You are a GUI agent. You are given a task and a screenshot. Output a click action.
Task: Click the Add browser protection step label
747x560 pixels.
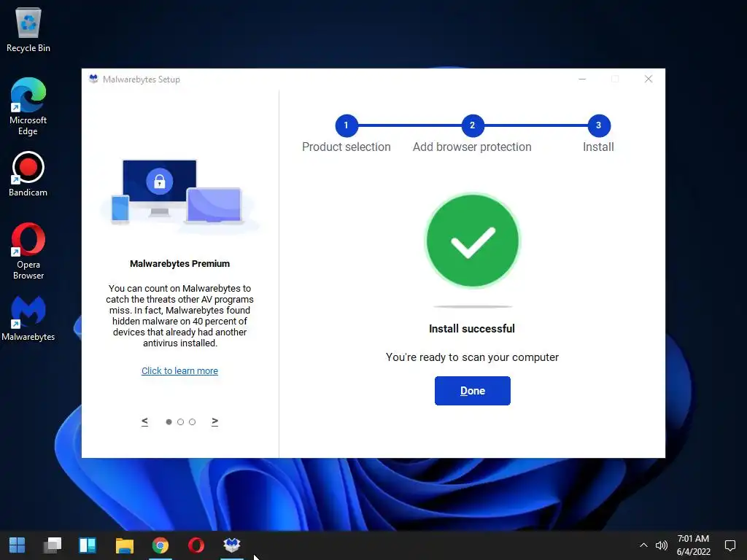click(x=472, y=147)
